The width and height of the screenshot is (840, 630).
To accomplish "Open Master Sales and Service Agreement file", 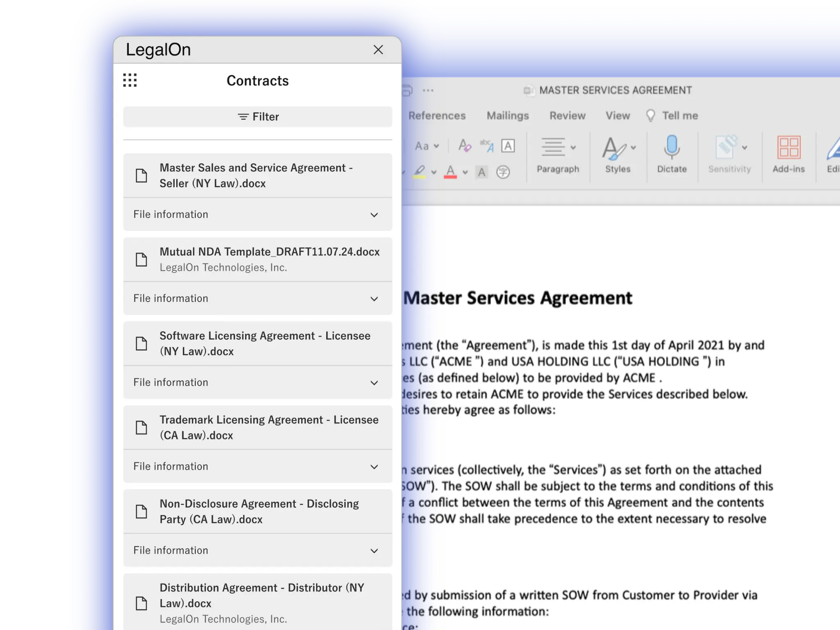I will click(258, 176).
